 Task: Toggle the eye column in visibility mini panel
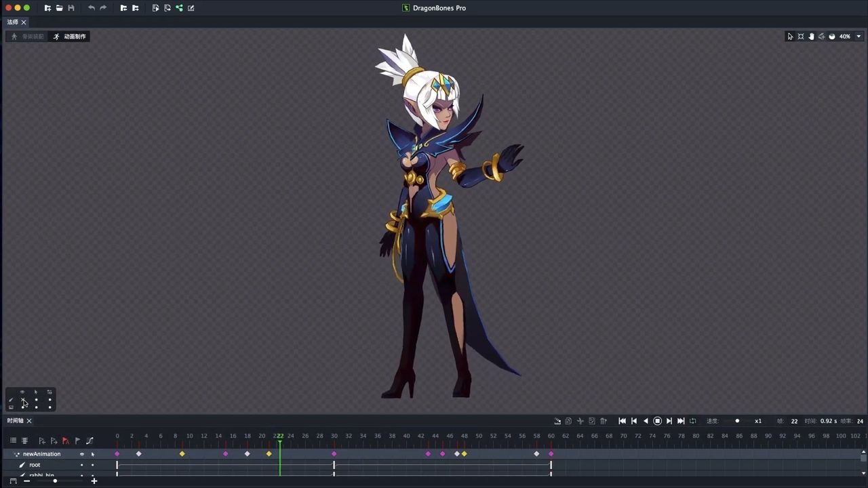click(x=22, y=392)
